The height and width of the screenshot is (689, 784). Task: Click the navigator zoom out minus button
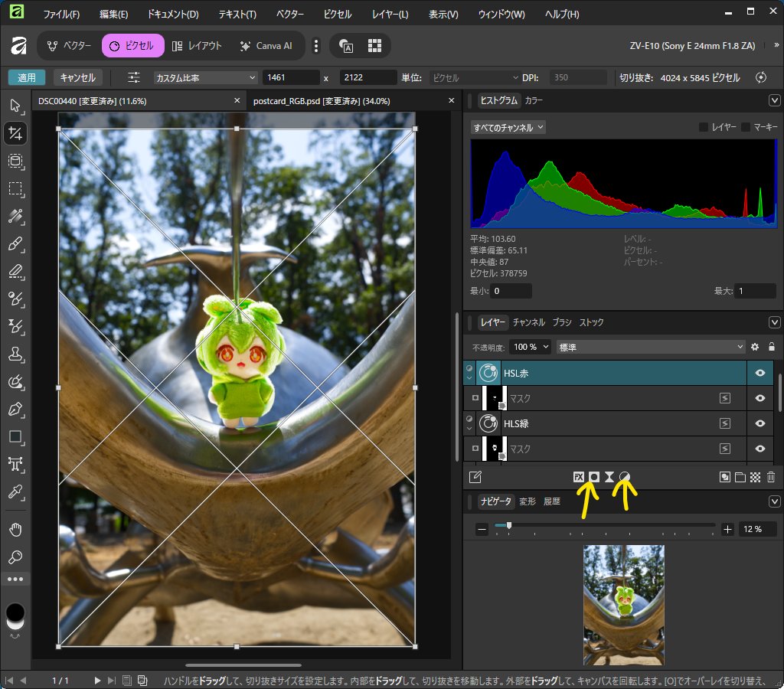(482, 529)
